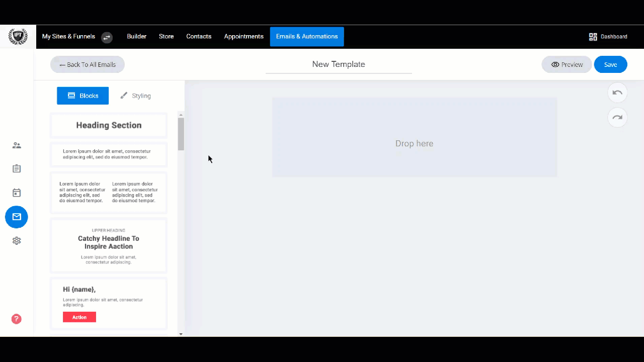Save the email template
This screenshot has width=644, height=362.
pyautogui.click(x=610, y=64)
